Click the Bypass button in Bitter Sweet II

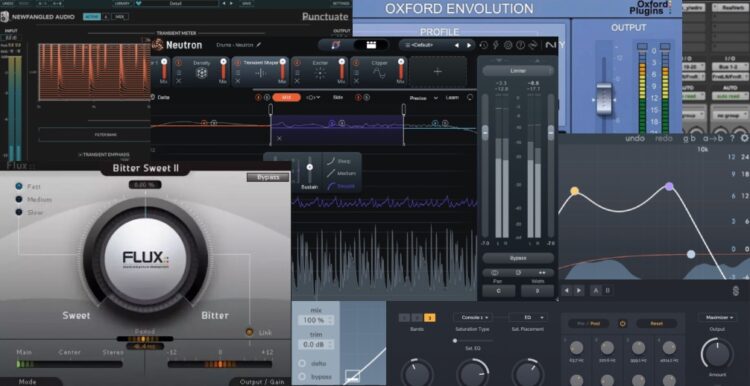point(268,177)
